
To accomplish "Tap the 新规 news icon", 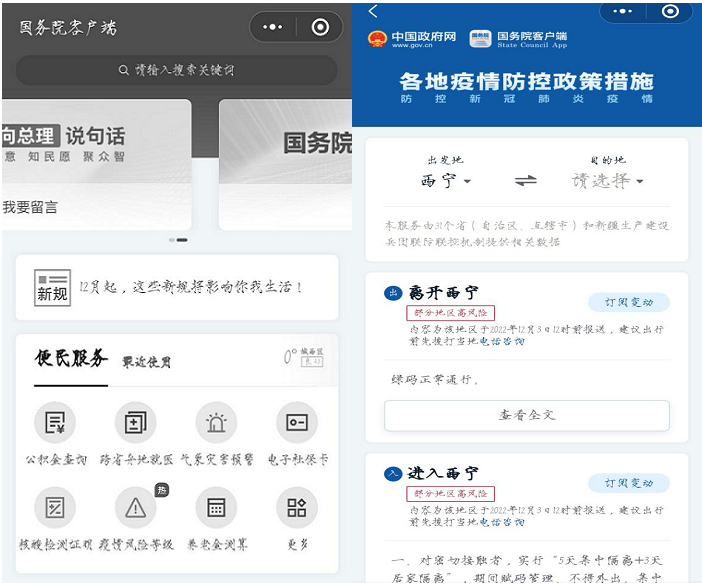I will click(52, 288).
